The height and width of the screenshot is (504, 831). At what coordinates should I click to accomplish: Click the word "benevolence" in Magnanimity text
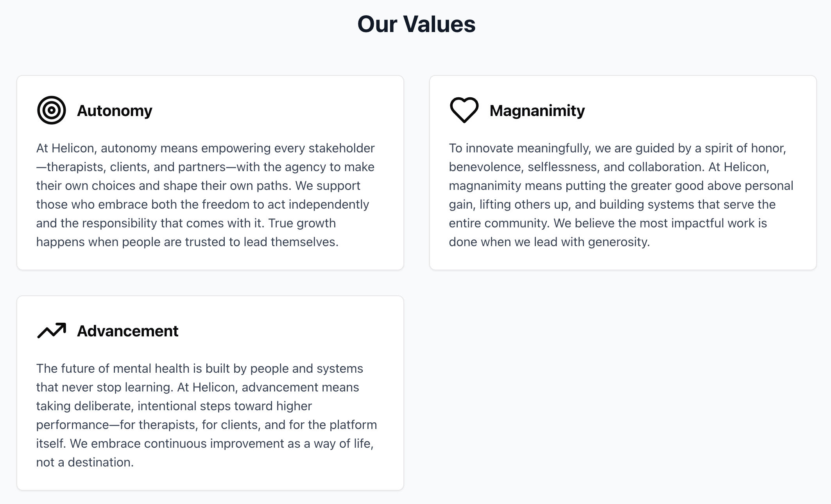click(x=485, y=167)
